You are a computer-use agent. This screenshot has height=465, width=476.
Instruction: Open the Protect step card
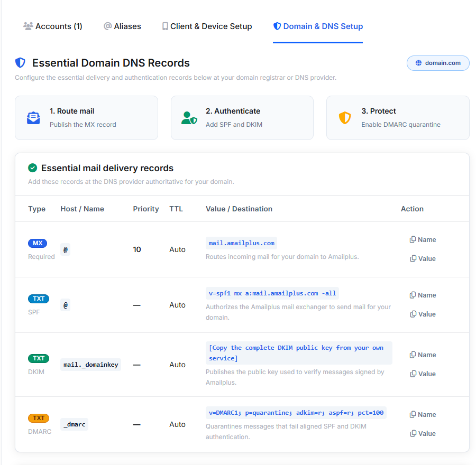[398, 118]
